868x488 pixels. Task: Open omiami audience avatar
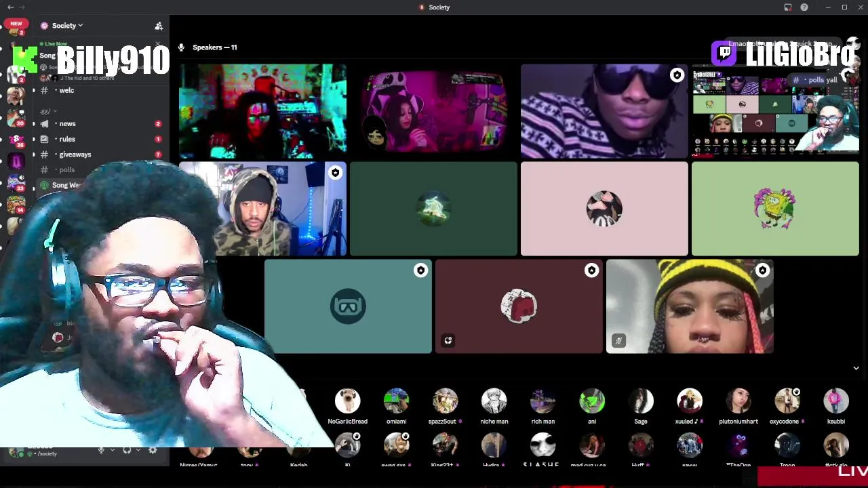click(397, 401)
